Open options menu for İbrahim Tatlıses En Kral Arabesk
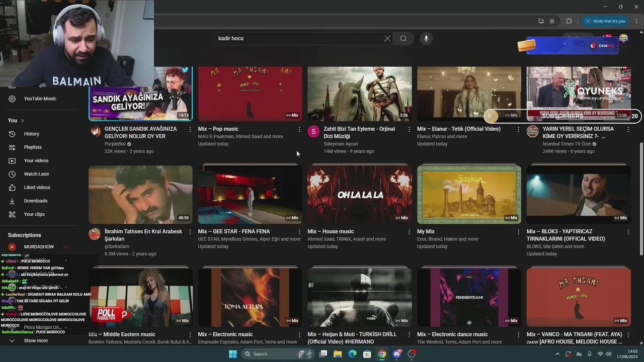This screenshot has height=362, width=644. [190, 232]
